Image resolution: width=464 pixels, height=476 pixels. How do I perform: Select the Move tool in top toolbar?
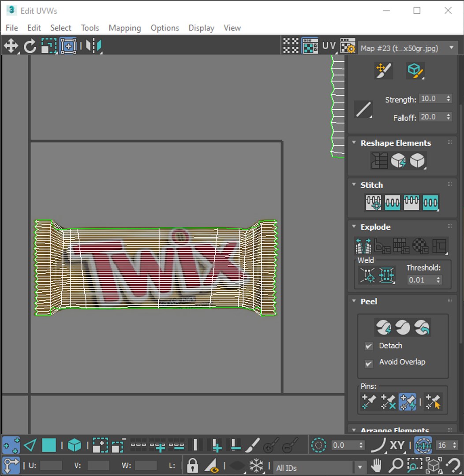(11, 46)
